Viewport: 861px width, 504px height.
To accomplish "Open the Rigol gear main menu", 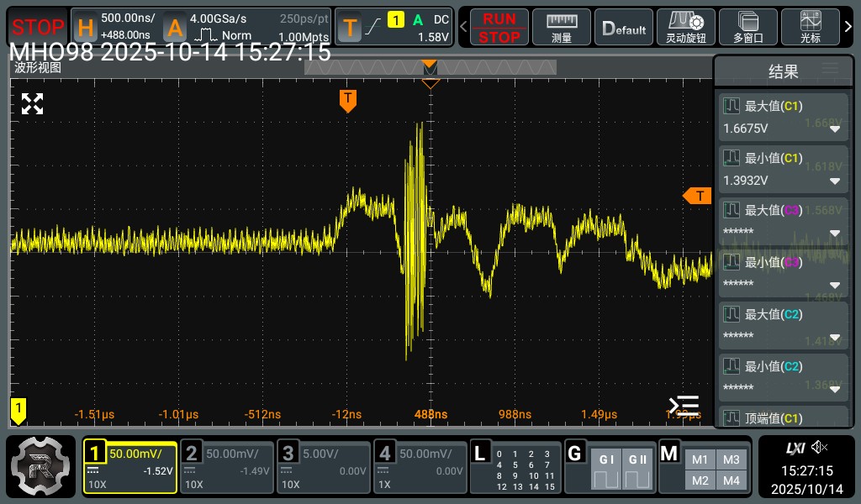I will pos(41,465).
